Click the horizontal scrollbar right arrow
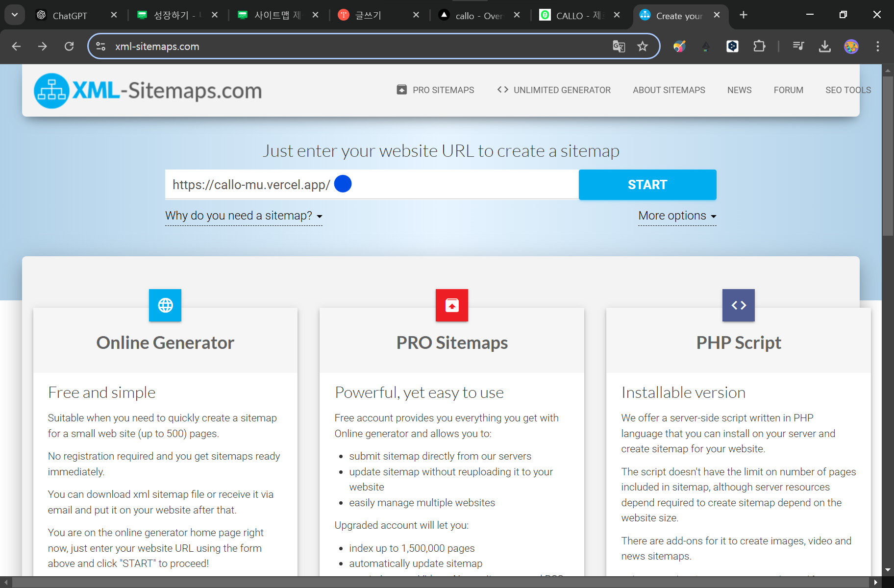This screenshot has height=588, width=894. pyautogui.click(x=876, y=582)
